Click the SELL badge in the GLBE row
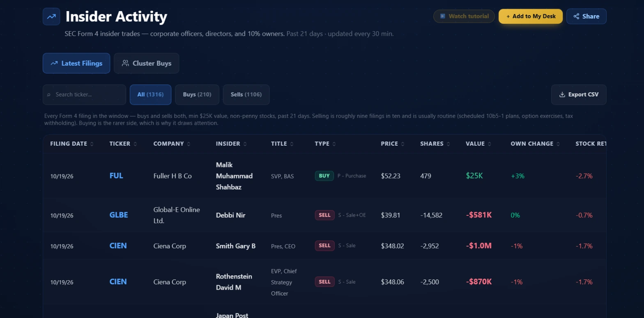The width and height of the screenshot is (644, 318). click(x=324, y=215)
